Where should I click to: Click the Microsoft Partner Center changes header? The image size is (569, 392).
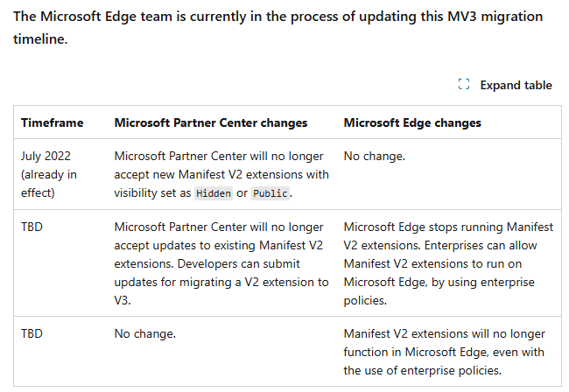click(211, 122)
